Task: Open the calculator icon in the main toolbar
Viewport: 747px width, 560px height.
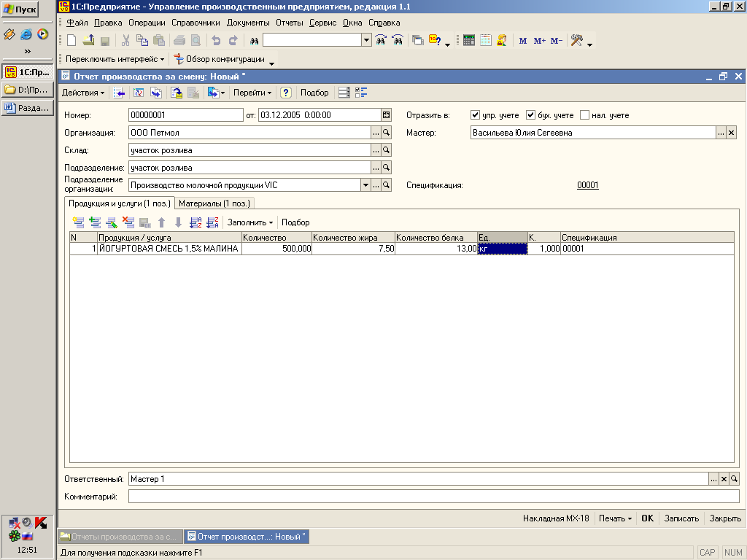Action: 469,41
